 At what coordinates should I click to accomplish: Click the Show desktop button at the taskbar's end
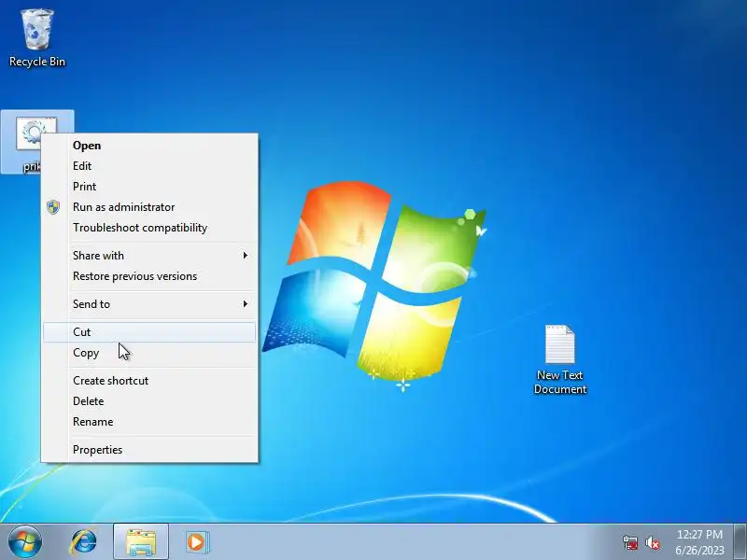pyautogui.click(x=740, y=542)
